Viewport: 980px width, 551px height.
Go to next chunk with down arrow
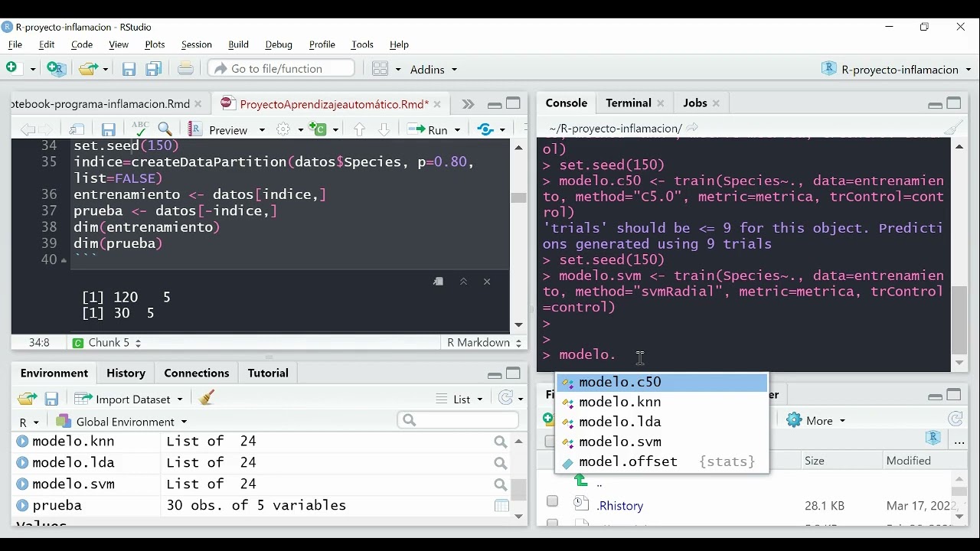[384, 129]
